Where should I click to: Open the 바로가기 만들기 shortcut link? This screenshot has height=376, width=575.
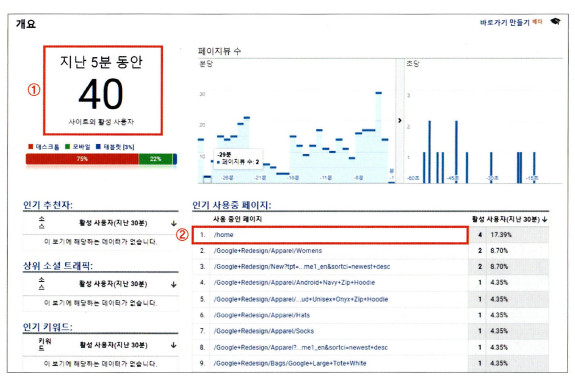click(x=505, y=22)
